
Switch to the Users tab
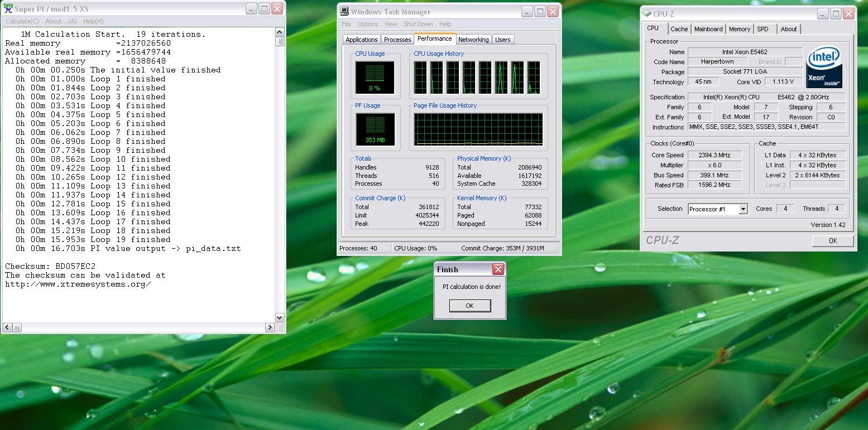(502, 40)
